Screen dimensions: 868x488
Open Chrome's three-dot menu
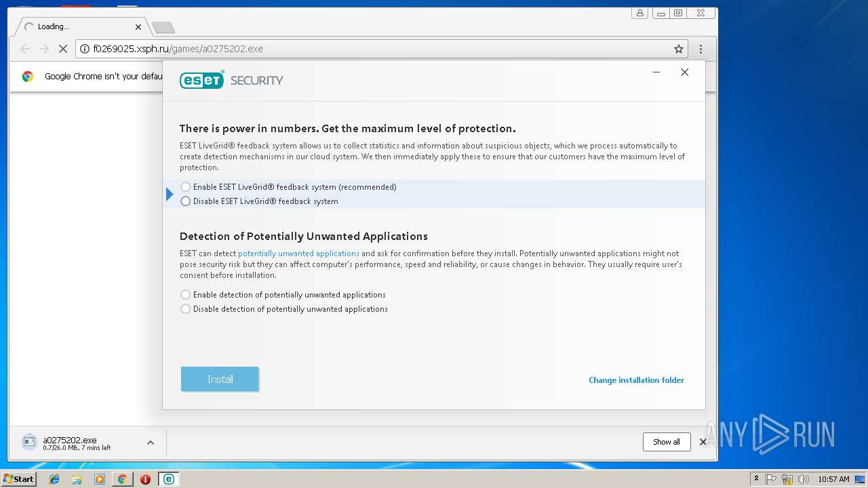[x=701, y=49]
